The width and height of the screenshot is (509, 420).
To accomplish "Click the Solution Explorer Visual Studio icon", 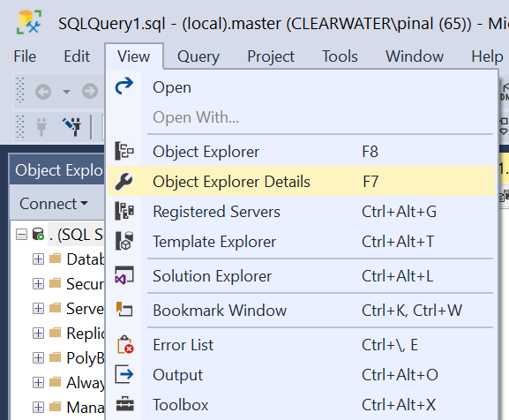I will click(124, 275).
